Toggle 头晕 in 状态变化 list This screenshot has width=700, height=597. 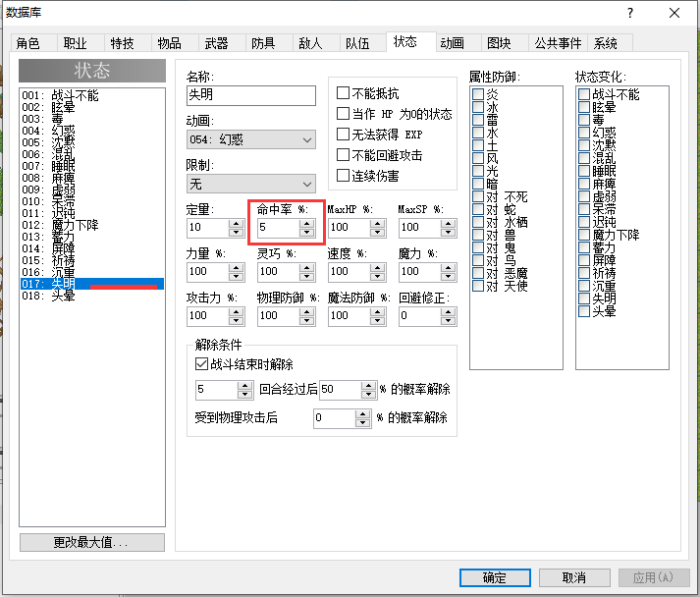(584, 311)
